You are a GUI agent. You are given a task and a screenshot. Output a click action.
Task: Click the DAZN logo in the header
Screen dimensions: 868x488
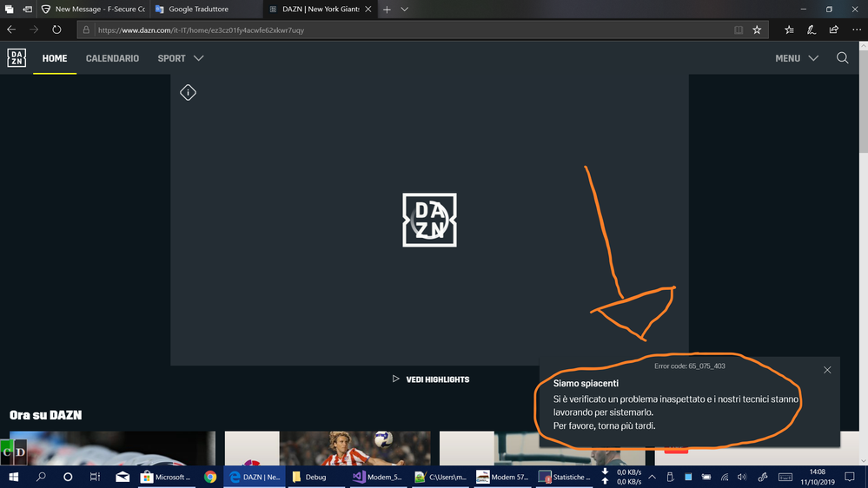tap(17, 57)
